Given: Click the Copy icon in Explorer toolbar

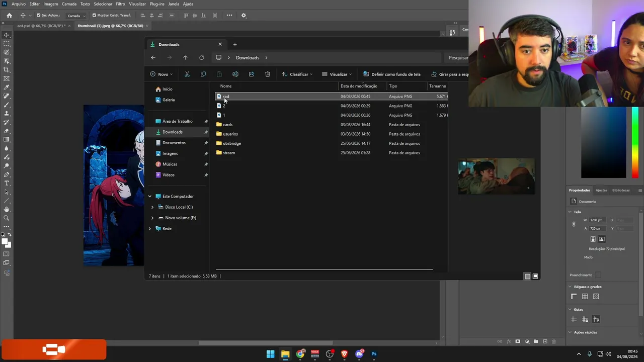Looking at the screenshot, I should click(203, 74).
